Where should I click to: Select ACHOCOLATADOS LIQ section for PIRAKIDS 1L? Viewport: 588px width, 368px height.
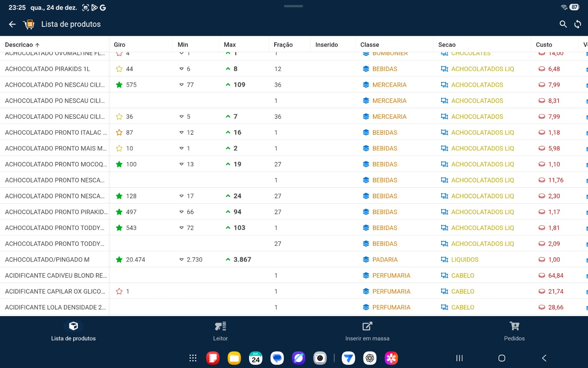(482, 69)
